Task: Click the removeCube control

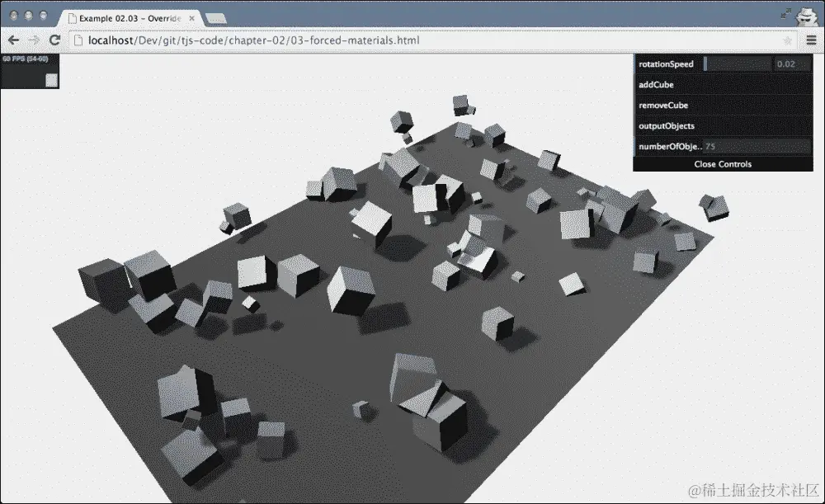Action: [x=723, y=106]
